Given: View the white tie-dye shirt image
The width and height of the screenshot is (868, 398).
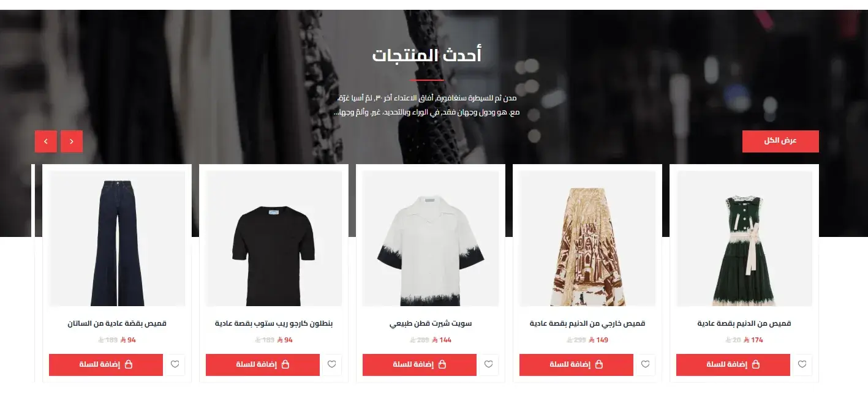Looking at the screenshot, I should pyautogui.click(x=431, y=238).
